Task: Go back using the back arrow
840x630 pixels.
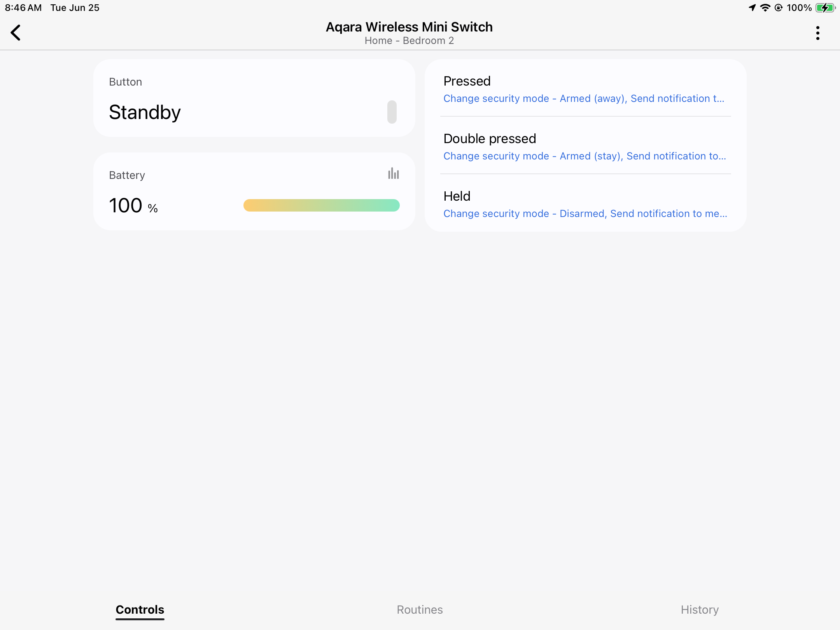Action: pyautogui.click(x=16, y=33)
